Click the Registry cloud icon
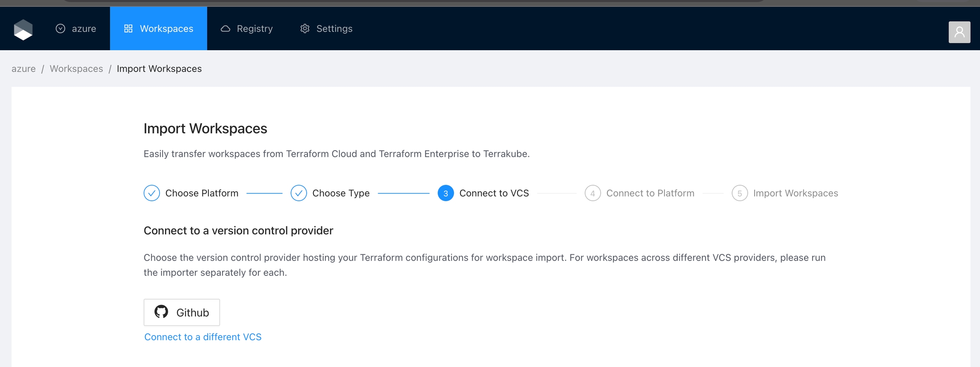Image resolution: width=980 pixels, height=367 pixels. (x=225, y=28)
